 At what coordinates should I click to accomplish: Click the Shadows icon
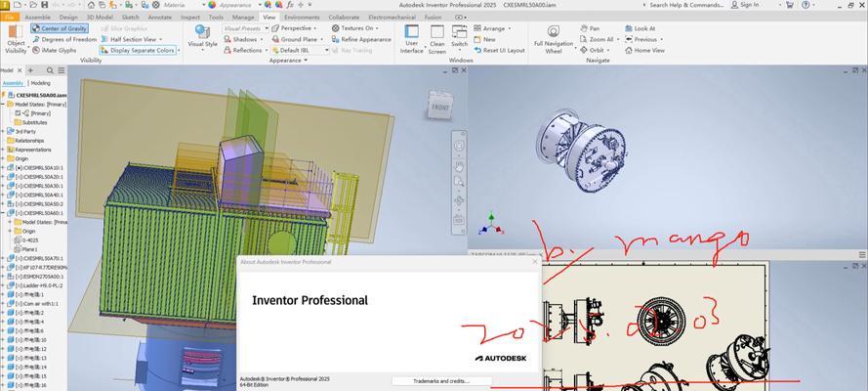pyautogui.click(x=228, y=39)
